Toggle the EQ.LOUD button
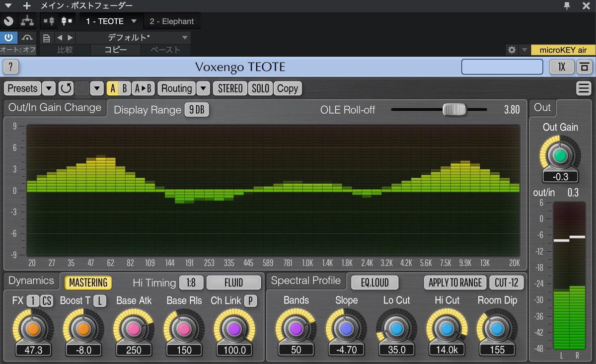This screenshot has width=596, height=364. (375, 283)
